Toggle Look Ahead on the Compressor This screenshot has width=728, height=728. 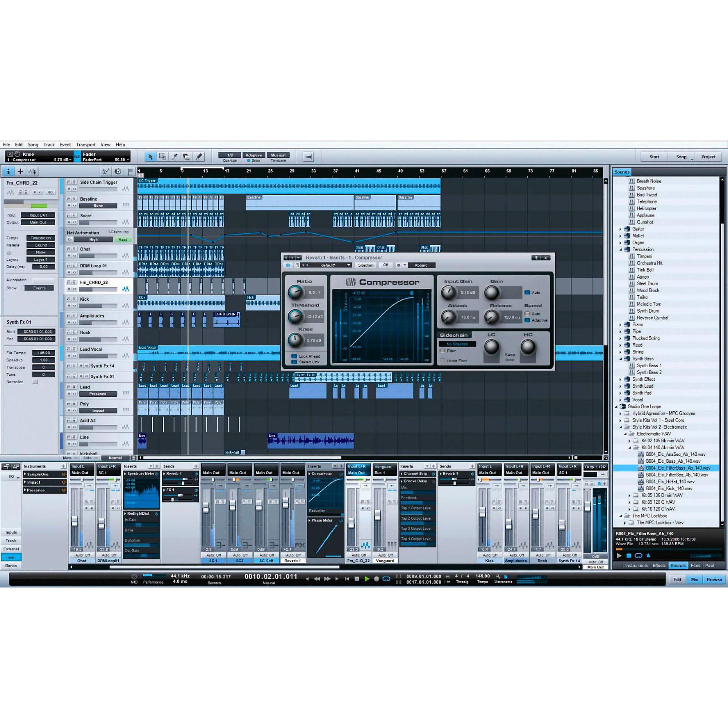294,356
